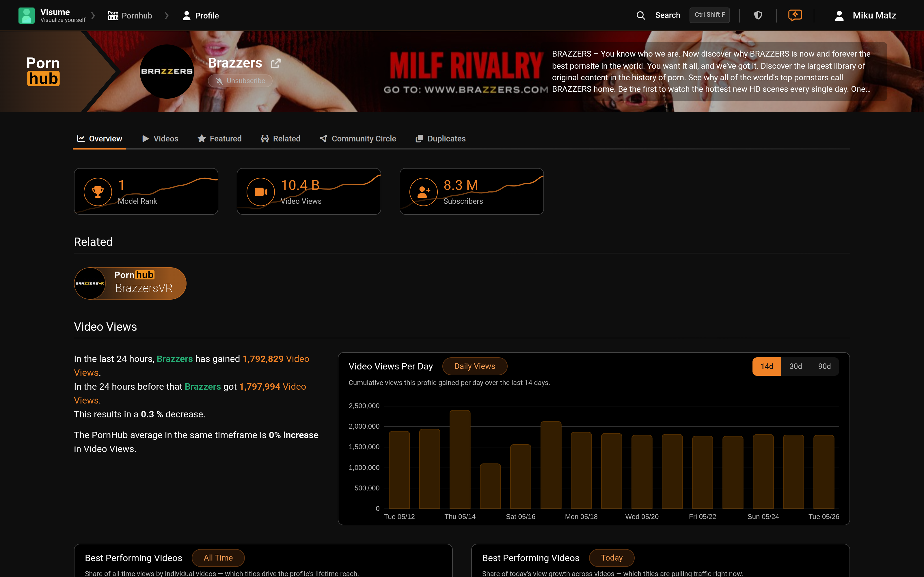Switch to the Videos tab
924x577 pixels.
160,139
